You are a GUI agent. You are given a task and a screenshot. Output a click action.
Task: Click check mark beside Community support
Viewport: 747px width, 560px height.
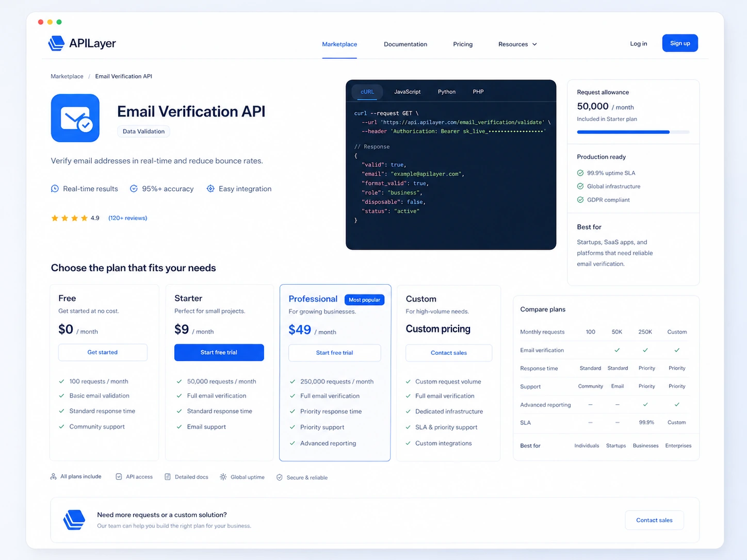click(x=61, y=426)
